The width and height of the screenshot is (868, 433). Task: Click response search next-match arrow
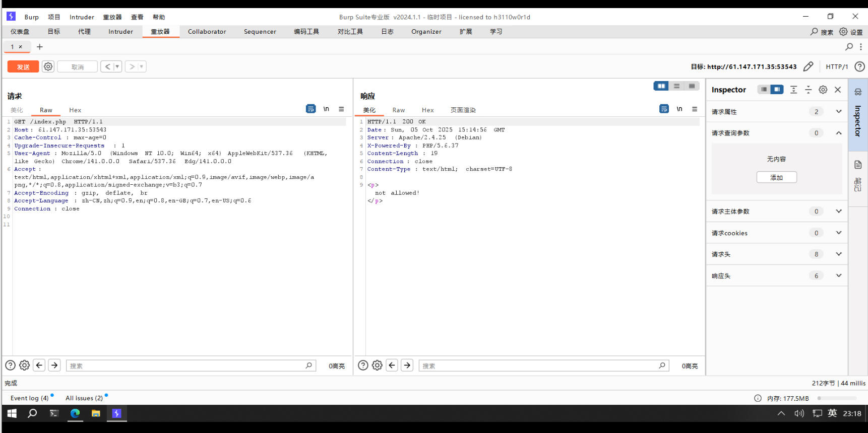coord(407,365)
